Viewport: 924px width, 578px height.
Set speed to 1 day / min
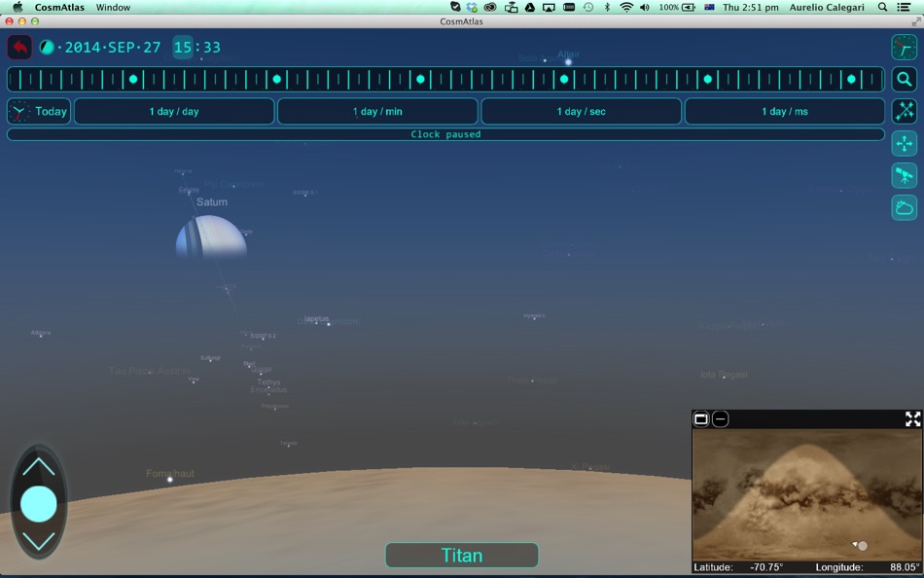pos(377,112)
